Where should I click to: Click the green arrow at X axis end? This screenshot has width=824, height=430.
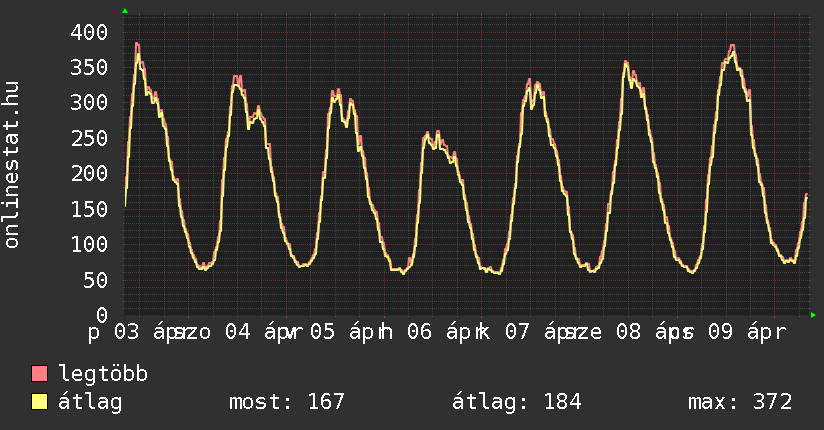[814, 315]
